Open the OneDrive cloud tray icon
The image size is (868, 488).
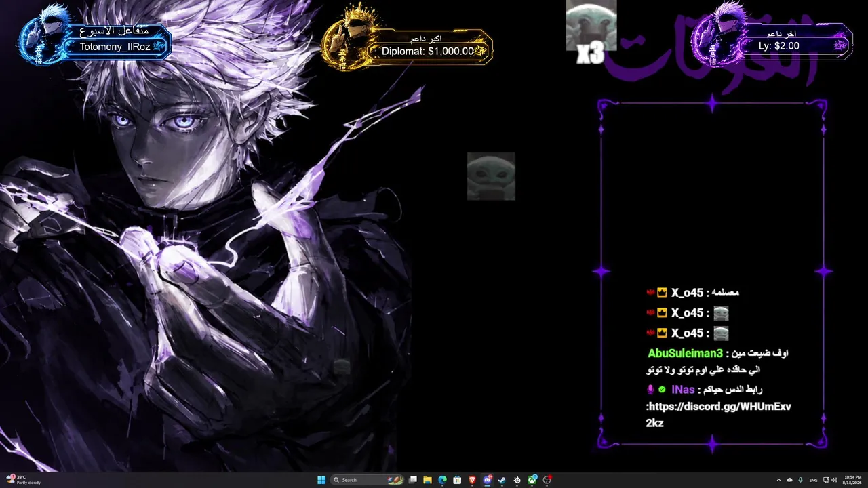click(789, 480)
